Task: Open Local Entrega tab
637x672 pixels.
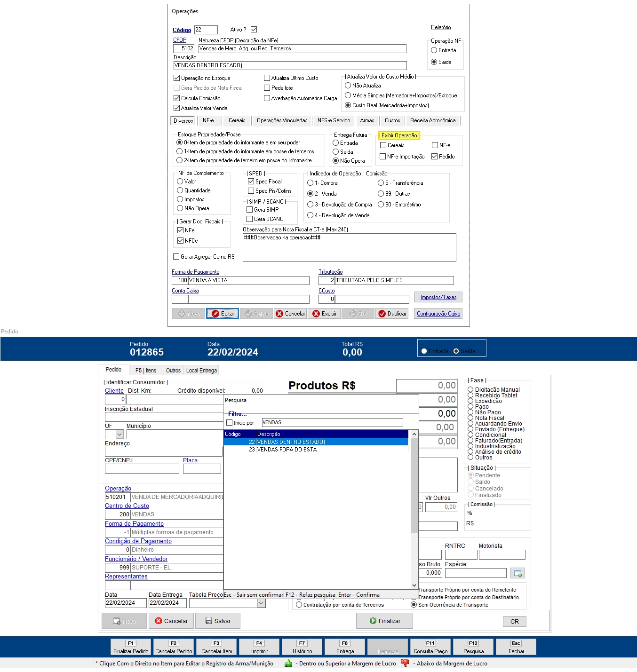Action: 201,371
